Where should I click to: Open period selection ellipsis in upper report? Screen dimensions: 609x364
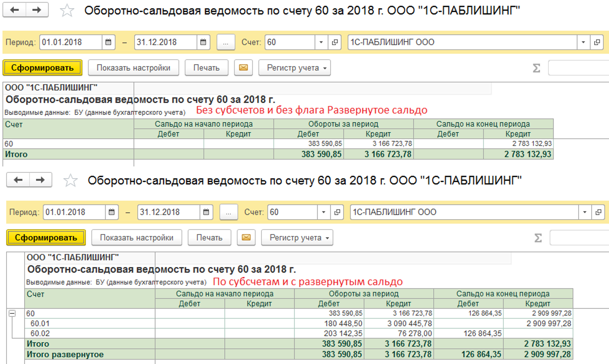(226, 42)
